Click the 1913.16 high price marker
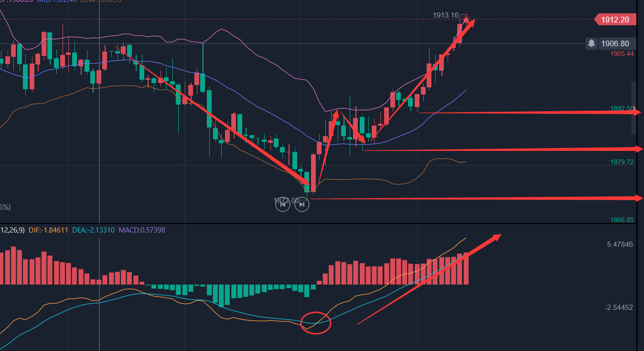 click(x=446, y=15)
